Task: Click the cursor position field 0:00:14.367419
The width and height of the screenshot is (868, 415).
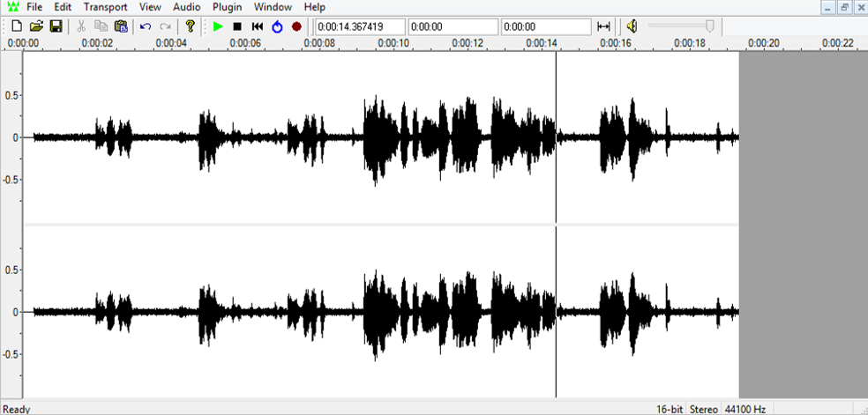Action: (x=360, y=26)
